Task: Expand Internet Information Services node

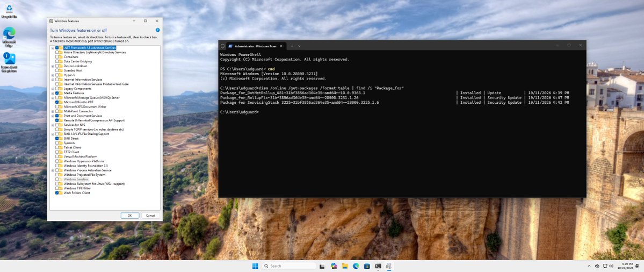Action: pos(53,80)
